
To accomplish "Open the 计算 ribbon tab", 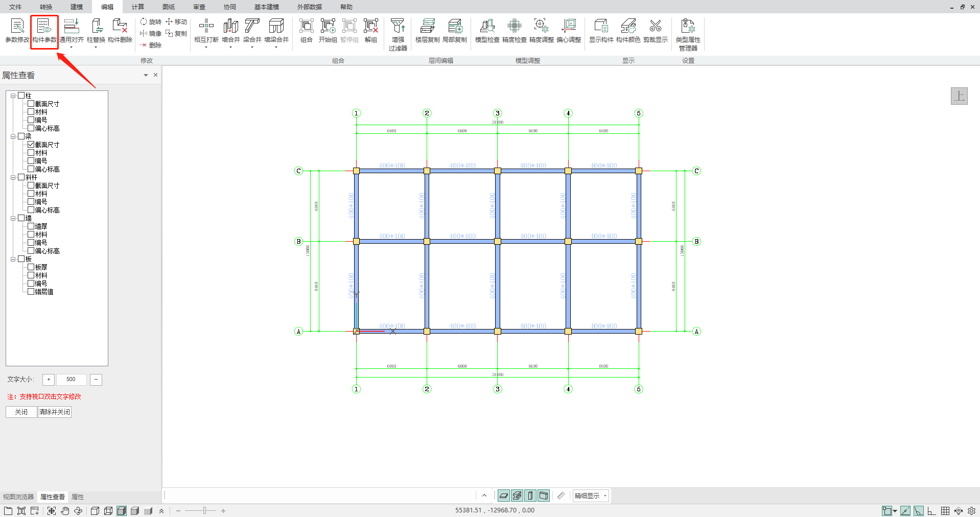I will (137, 7).
